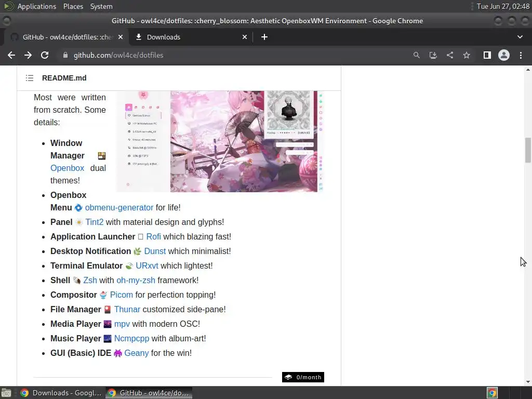The height and width of the screenshot is (399, 532).
Task: Close the Downloads tab
Action: pos(245,37)
